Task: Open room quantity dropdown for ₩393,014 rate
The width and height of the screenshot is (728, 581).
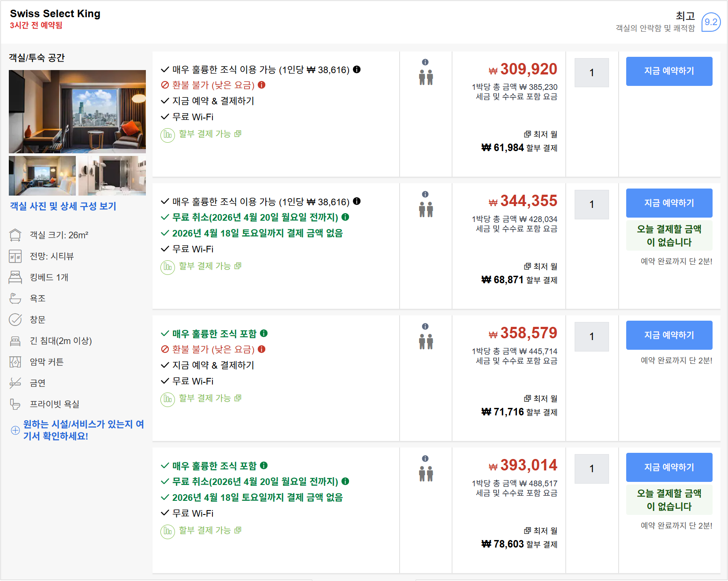Action: (591, 469)
